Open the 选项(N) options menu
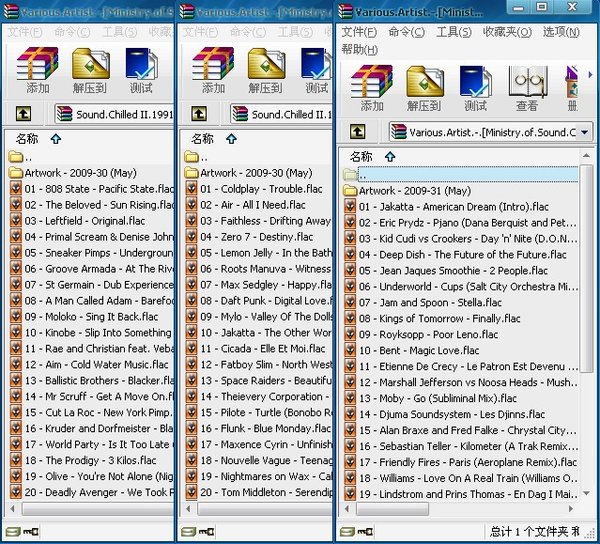The height and width of the screenshot is (544, 600). click(x=560, y=32)
